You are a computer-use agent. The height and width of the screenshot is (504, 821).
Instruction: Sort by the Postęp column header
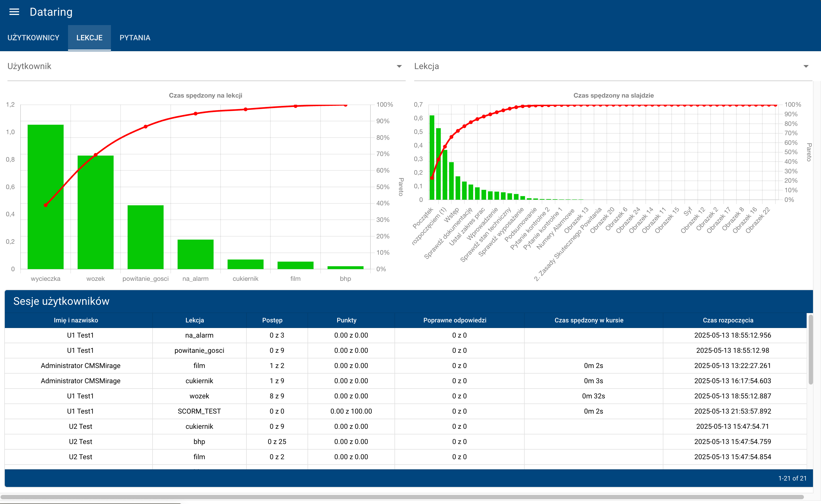pyautogui.click(x=272, y=320)
